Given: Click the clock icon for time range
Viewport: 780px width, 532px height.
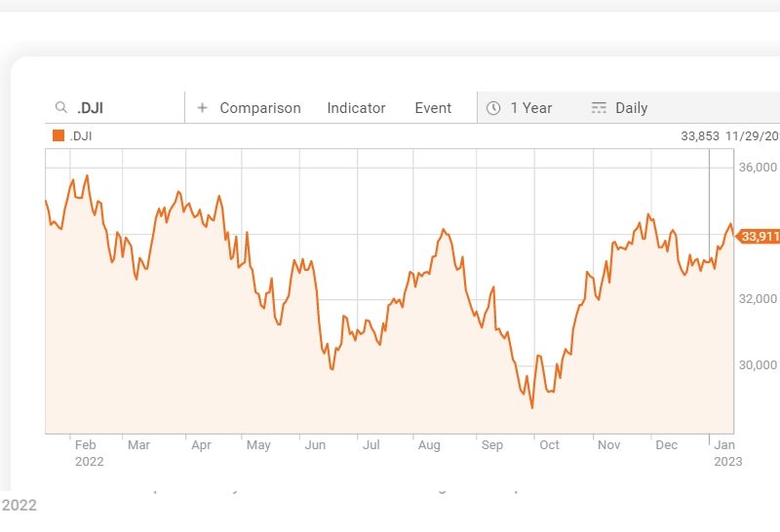Looking at the screenshot, I should pyautogui.click(x=493, y=108).
